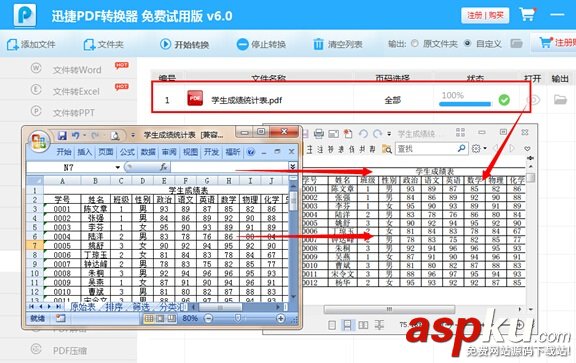Viewport: 576px width, 363px height.
Task: Choose 文件转Excel in the sidebar
Action: coord(76,91)
